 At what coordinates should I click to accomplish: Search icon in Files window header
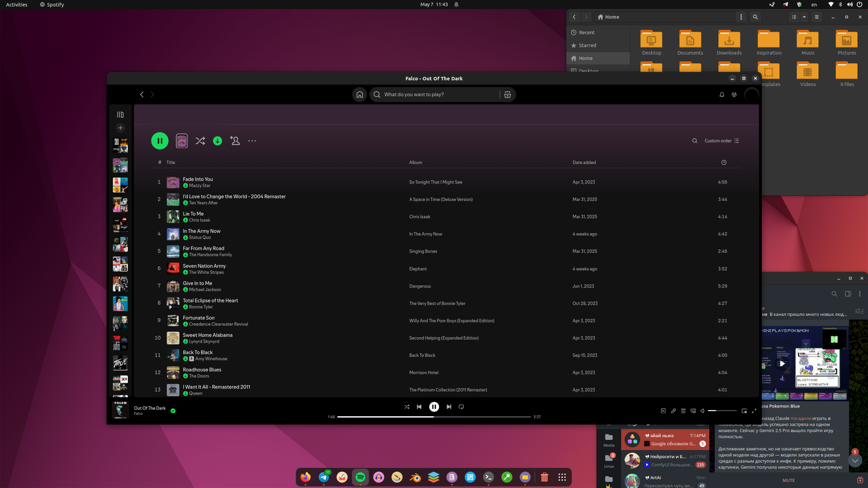[755, 17]
